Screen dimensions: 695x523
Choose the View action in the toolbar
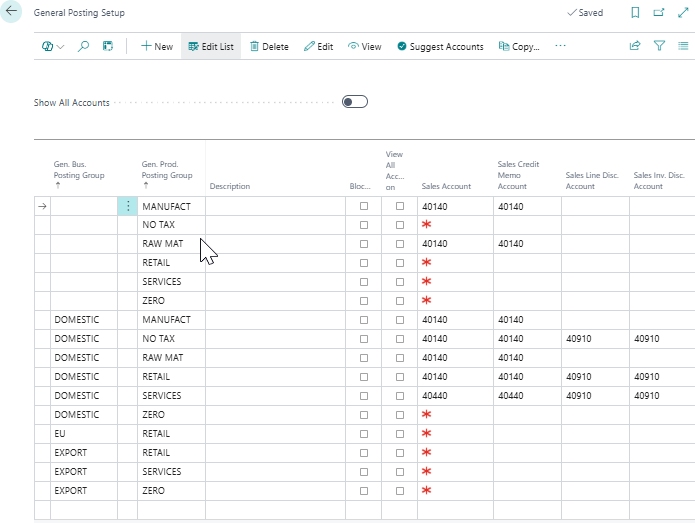pyautogui.click(x=364, y=46)
